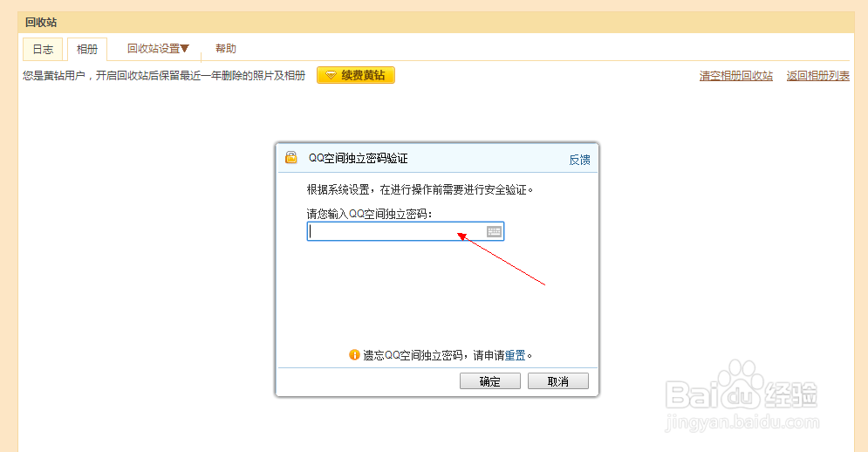Confirm with the 确定 button
The width and height of the screenshot is (868, 452).
click(x=490, y=381)
